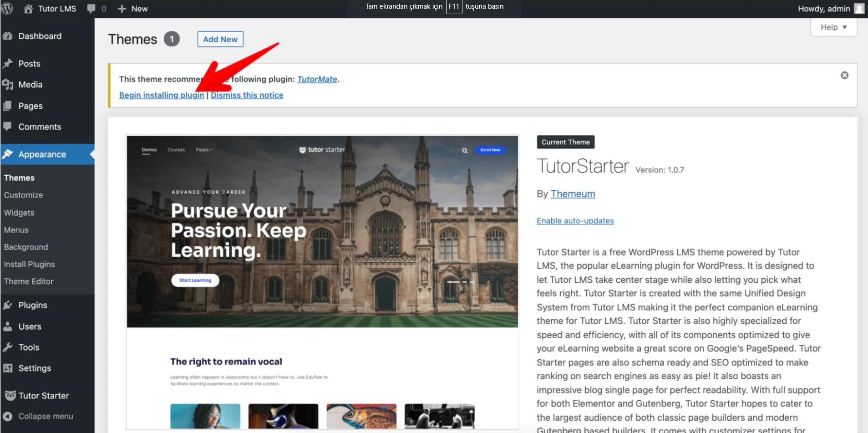Open the TutorMate plugin link
Screen dimensions: 868x433
click(x=317, y=79)
